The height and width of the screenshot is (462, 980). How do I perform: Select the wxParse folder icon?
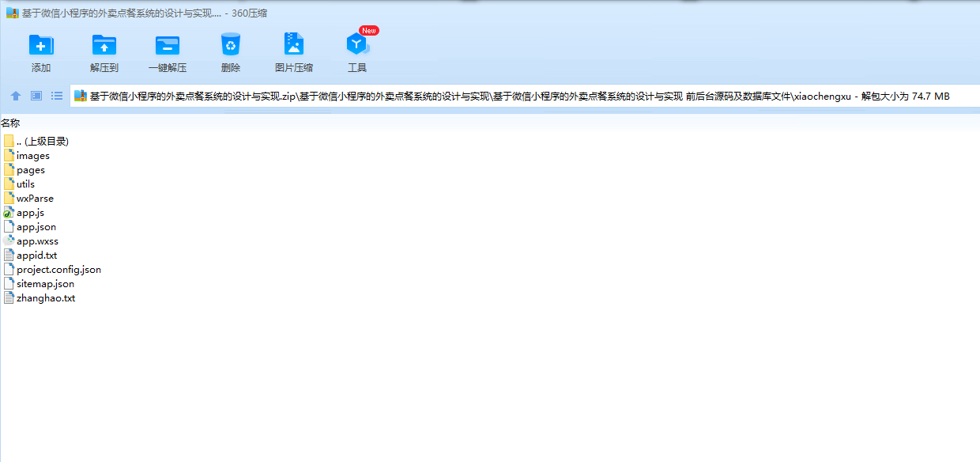point(9,198)
